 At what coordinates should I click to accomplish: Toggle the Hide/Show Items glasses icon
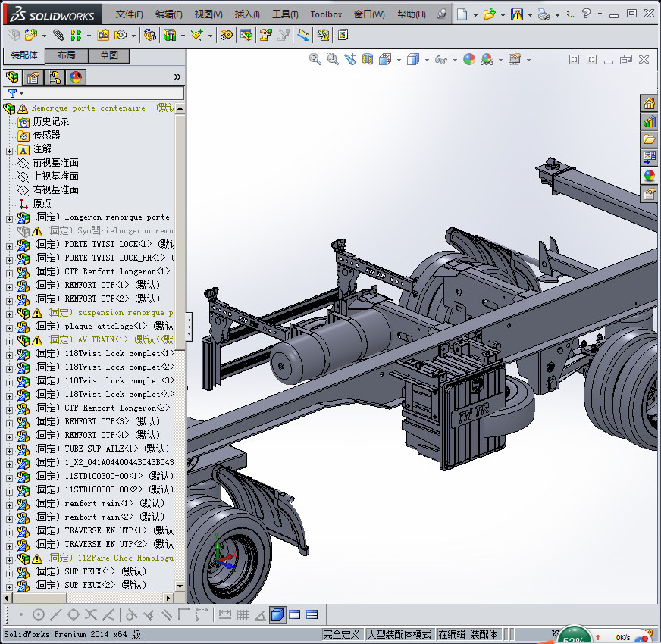[x=440, y=59]
